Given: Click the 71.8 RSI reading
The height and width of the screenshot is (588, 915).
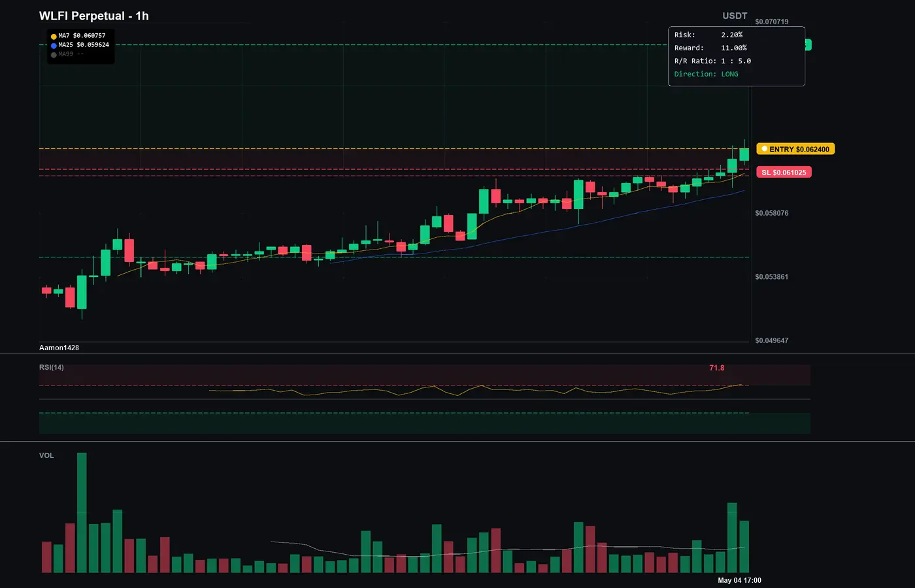Looking at the screenshot, I should click(x=717, y=368).
